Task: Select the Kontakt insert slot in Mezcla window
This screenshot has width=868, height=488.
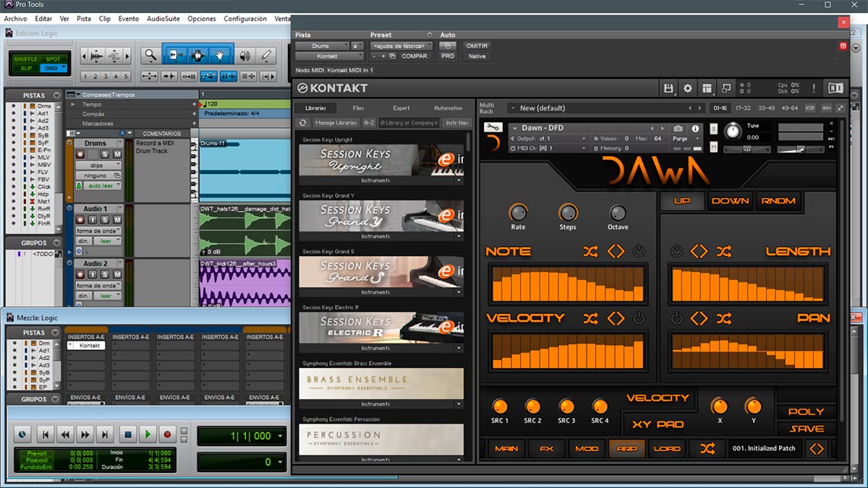Action: coord(86,346)
